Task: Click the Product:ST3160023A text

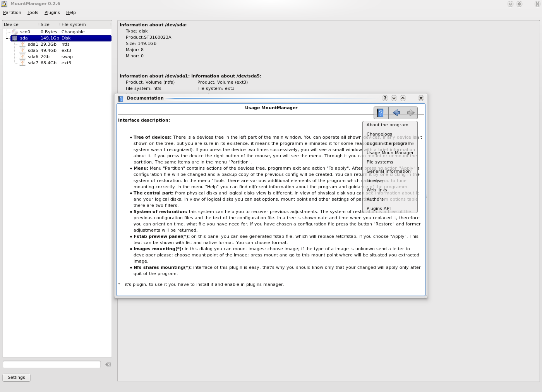Action: [x=148, y=37]
